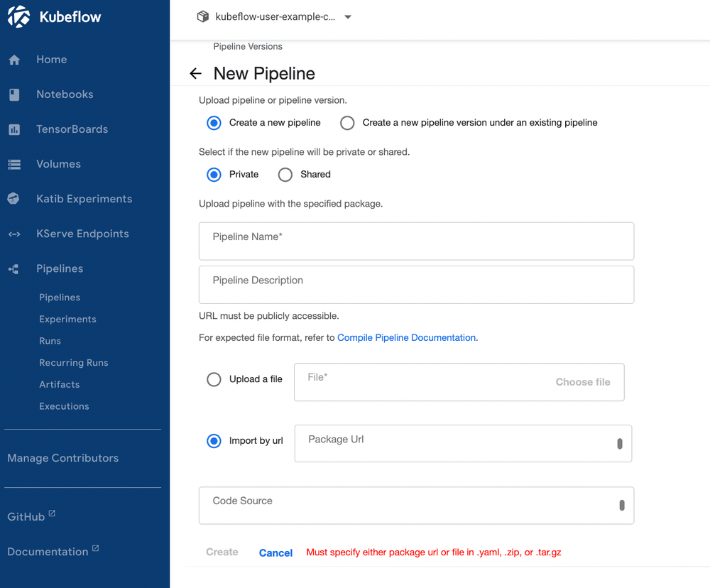Open Home in the sidebar
The image size is (710, 588).
(x=52, y=60)
